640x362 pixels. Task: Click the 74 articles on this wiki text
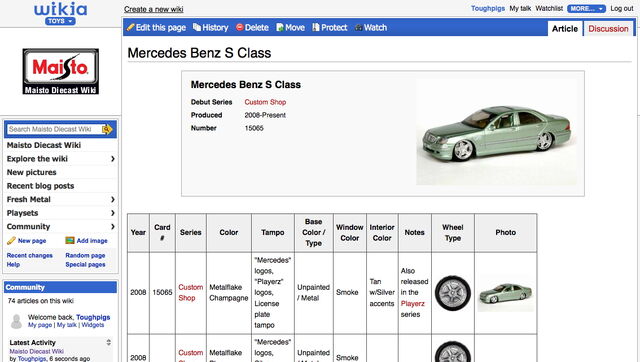(41, 301)
